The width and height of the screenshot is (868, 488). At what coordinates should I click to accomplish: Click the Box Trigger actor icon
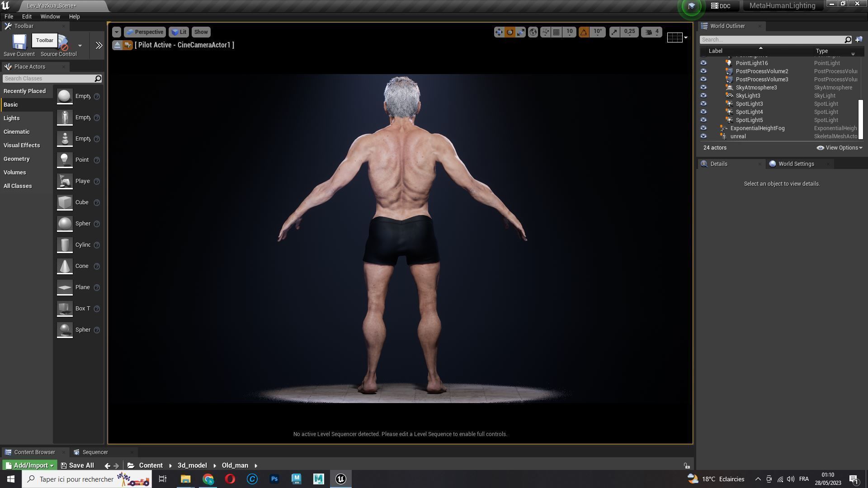pos(65,309)
